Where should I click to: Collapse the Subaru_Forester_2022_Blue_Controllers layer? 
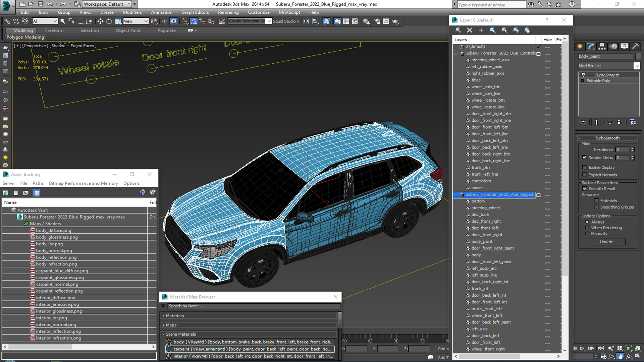tap(456, 53)
